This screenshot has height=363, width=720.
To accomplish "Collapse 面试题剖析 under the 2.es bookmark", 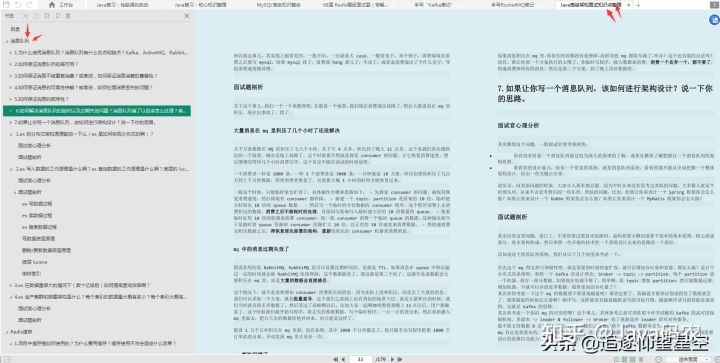I will 15,192.
